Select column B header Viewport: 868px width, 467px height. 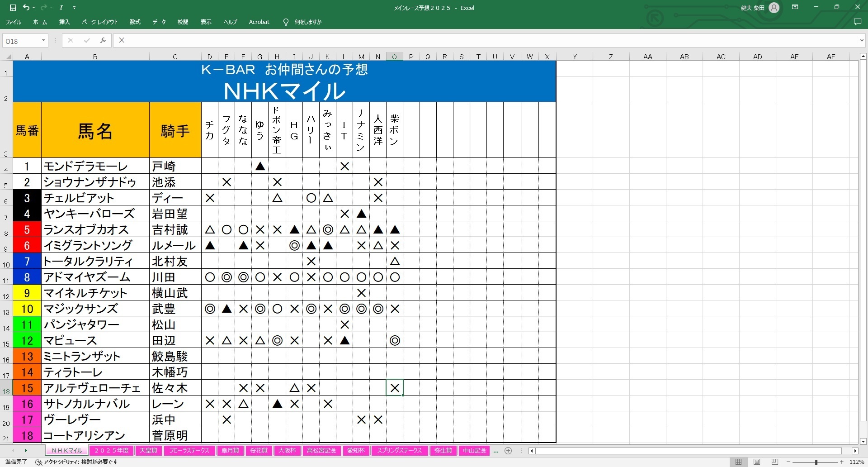95,57
